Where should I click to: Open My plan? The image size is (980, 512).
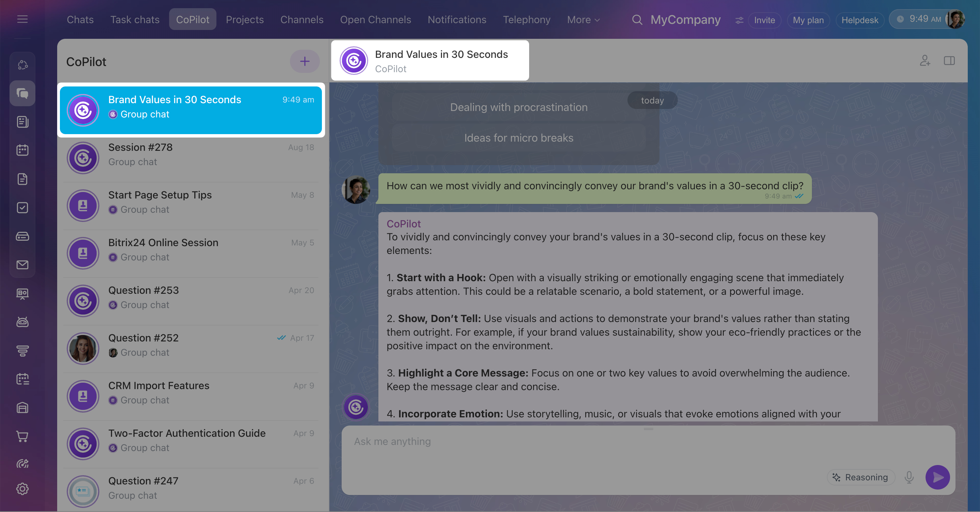click(x=808, y=20)
